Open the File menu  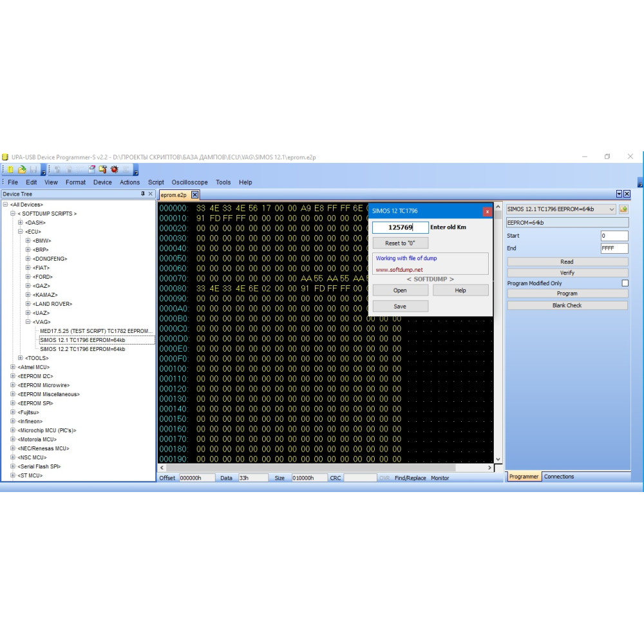(x=13, y=182)
